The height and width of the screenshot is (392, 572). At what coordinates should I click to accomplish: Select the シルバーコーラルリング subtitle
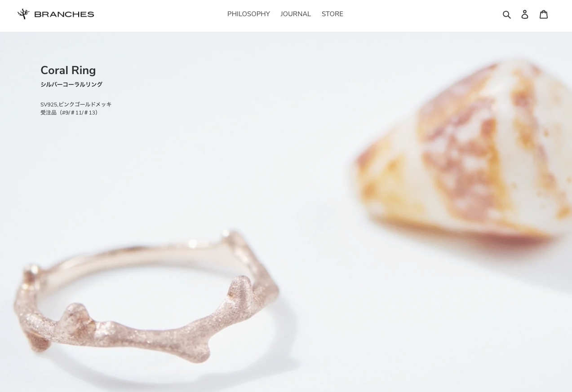coord(71,84)
